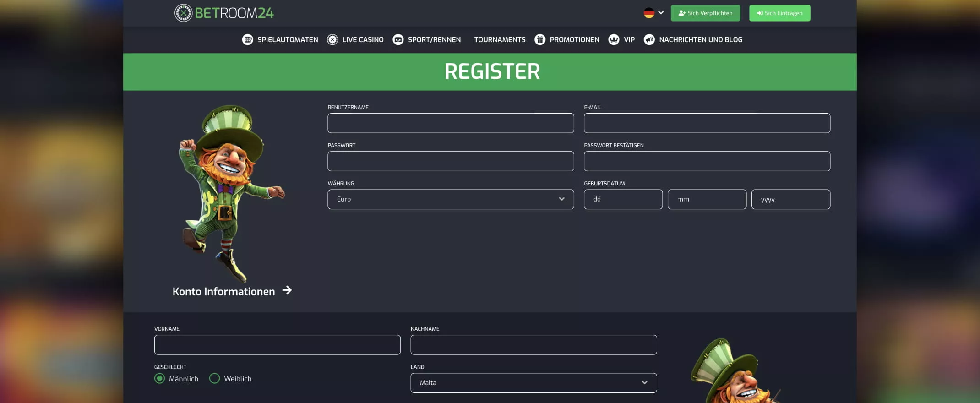The width and height of the screenshot is (980, 403).
Task: Click the crown icon beside VIP
Action: 614,39
